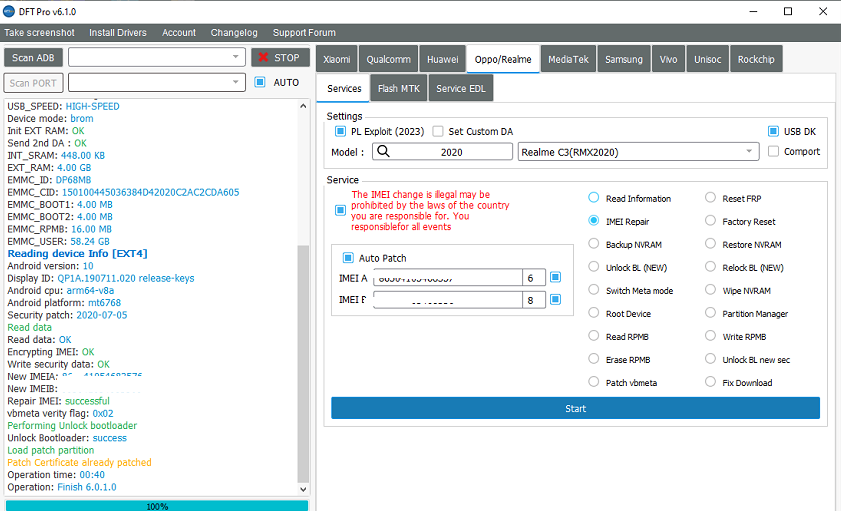
Task: Select the Wipe NVRAM option
Action: (710, 290)
